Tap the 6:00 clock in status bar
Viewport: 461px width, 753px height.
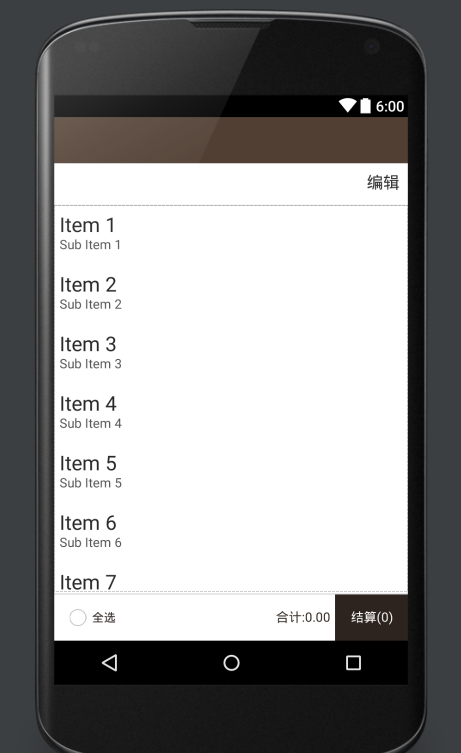(x=390, y=106)
